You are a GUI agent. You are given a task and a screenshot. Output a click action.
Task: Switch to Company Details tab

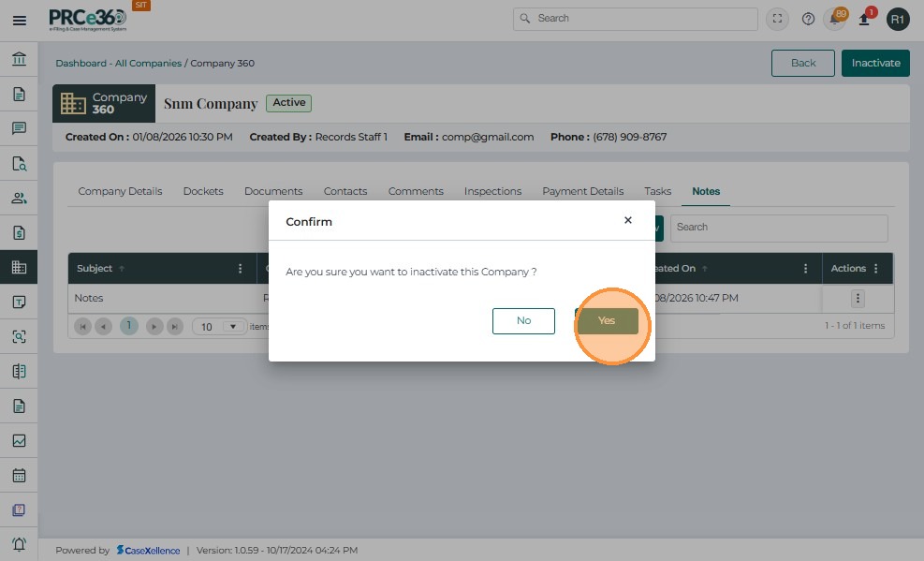coord(120,191)
